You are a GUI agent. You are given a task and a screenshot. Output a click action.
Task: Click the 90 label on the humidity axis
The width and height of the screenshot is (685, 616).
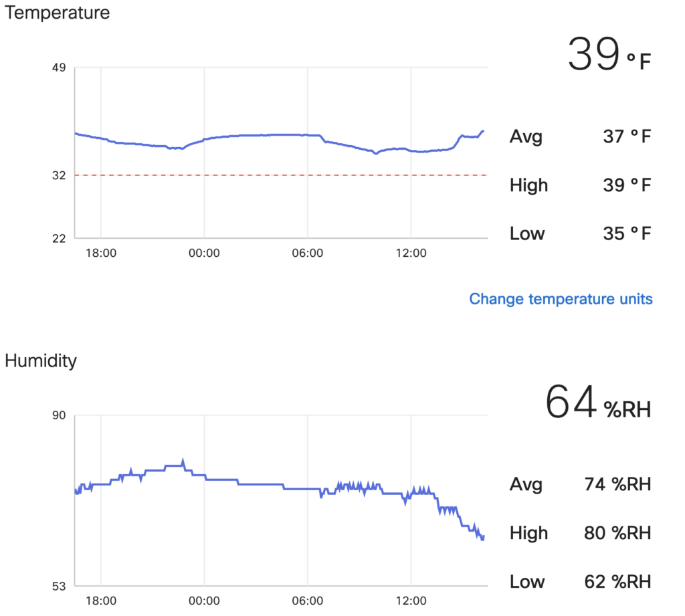57,415
